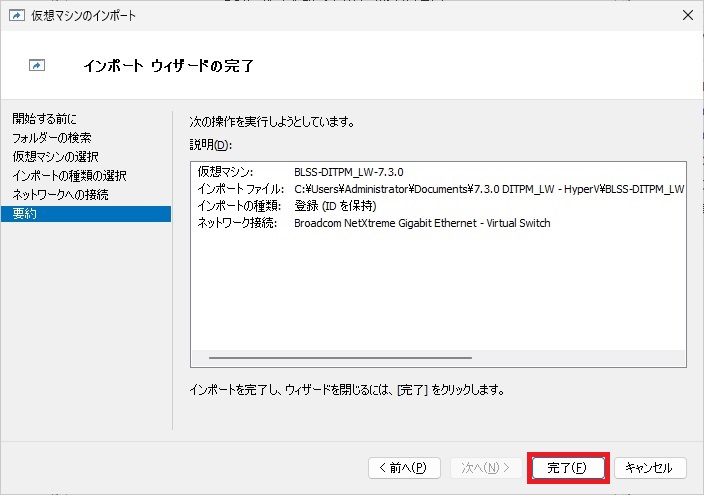The image size is (704, 495).
Task: Click the horizontal scrollbar in description box
Action: pyautogui.click(x=340, y=358)
